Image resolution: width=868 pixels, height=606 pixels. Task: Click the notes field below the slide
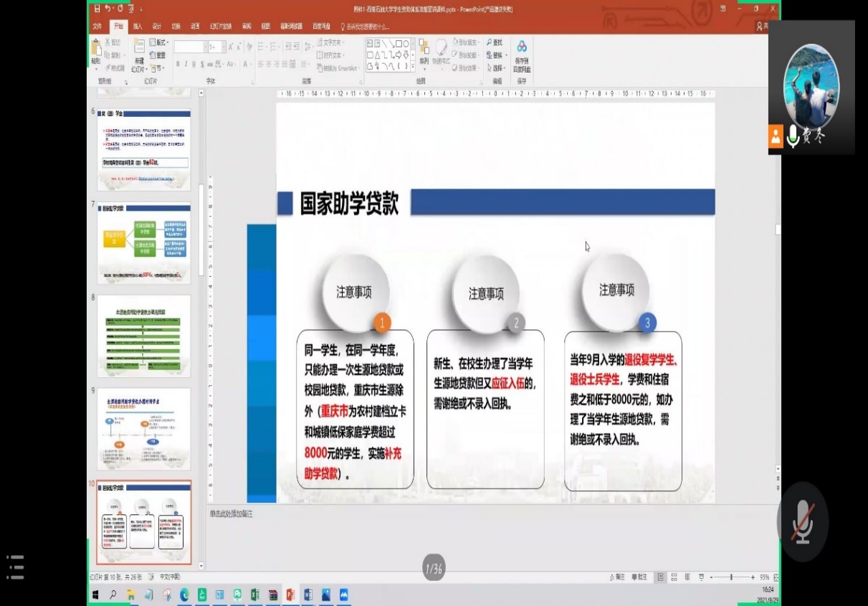(x=490, y=514)
